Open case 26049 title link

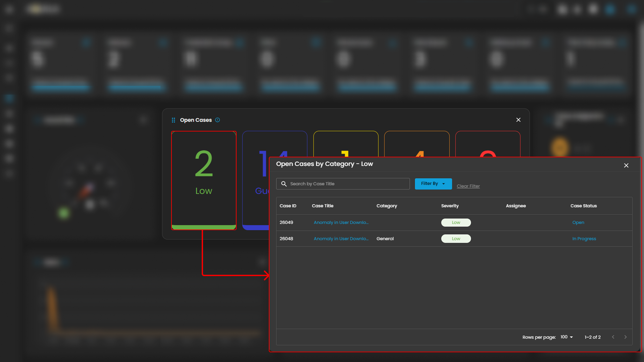click(341, 222)
